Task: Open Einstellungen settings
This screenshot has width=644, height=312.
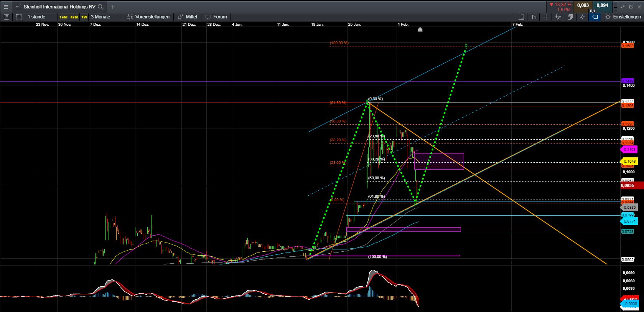Action: tap(623, 17)
